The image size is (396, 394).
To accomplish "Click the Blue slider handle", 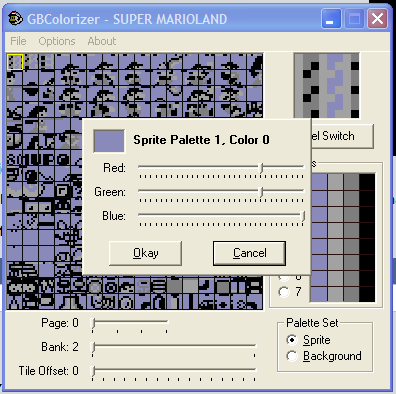I will click(x=303, y=216).
